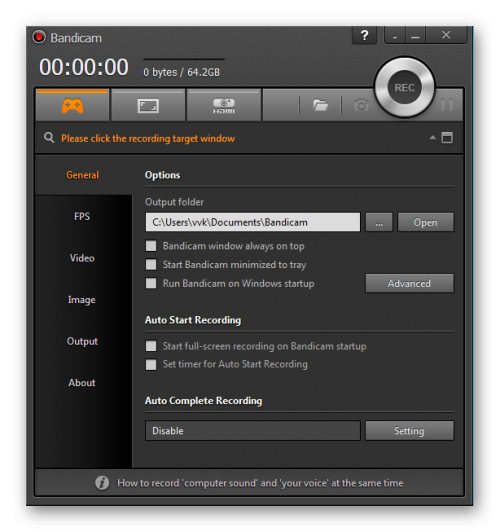Click the pause recording icon
The image size is (500, 532).
coord(447,105)
